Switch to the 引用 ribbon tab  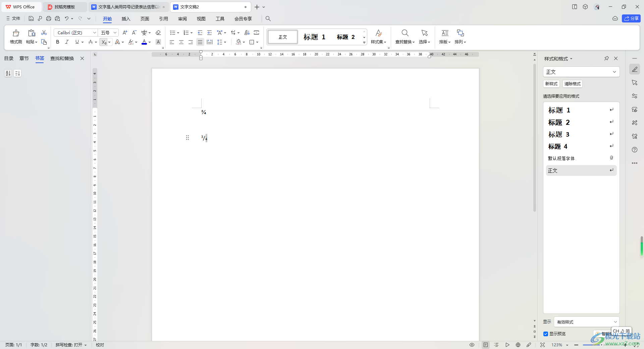click(163, 19)
